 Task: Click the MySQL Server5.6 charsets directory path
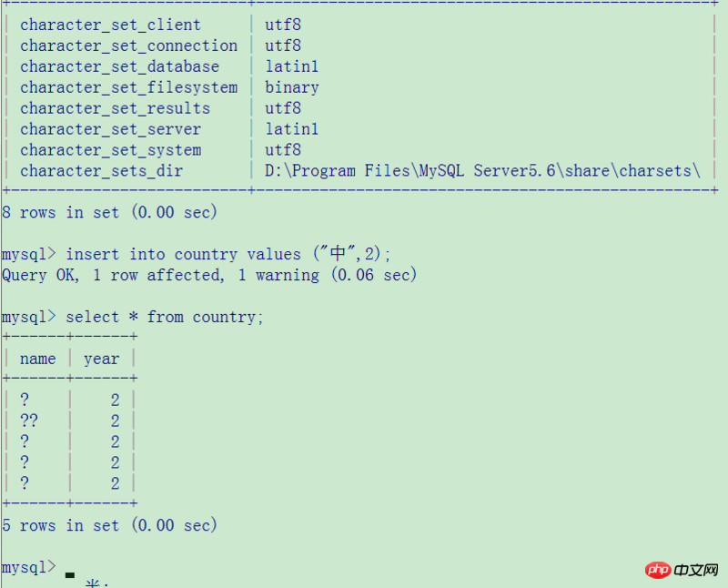(482, 171)
